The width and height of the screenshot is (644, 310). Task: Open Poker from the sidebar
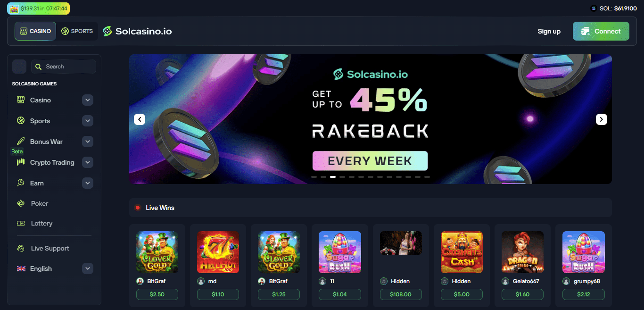pos(40,203)
